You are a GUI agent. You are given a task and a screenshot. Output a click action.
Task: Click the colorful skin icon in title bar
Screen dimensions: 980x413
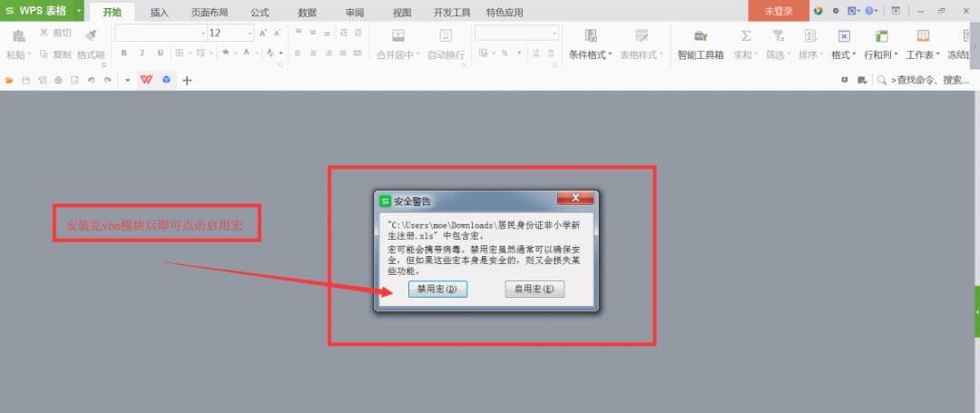pos(818,11)
